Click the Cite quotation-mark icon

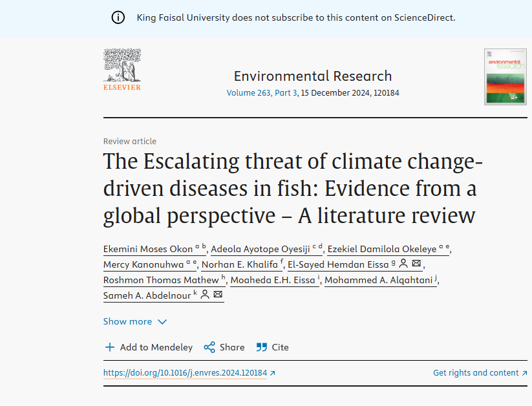pyautogui.click(x=262, y=347)
